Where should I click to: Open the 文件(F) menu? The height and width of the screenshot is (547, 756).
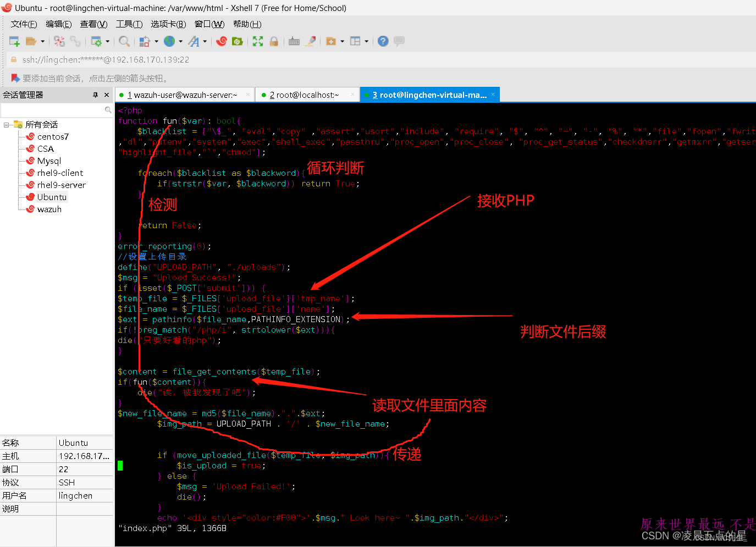point(24,24)
